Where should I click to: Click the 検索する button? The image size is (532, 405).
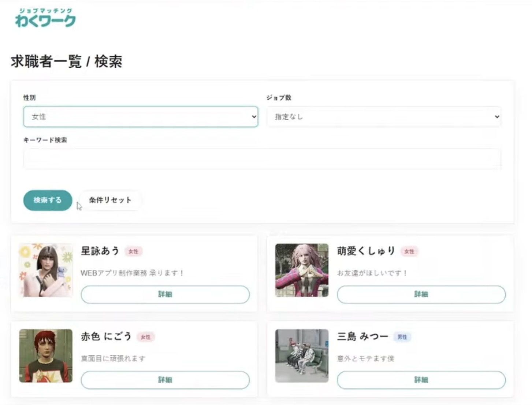point(48,200)
